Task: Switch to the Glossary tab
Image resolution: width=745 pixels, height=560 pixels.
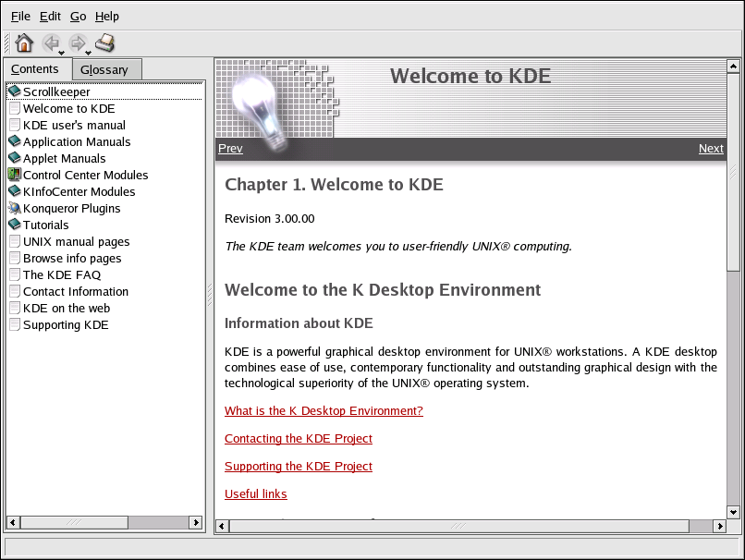Action: [104, 69]
